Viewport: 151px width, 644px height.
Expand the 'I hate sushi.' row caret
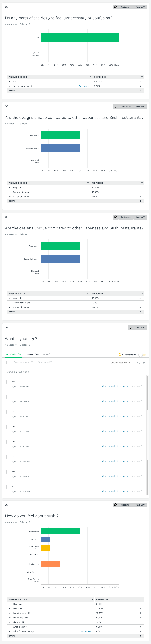pos(10,622)
